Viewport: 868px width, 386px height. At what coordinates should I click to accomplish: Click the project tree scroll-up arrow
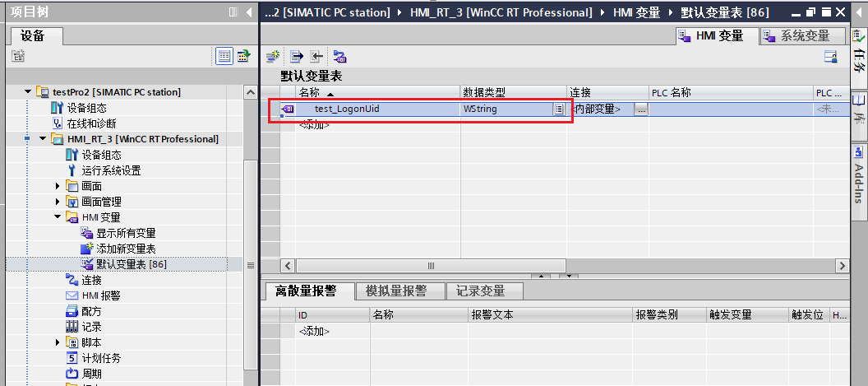coord(251,93)
